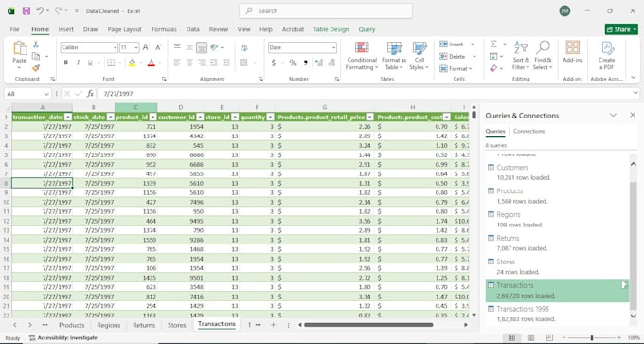Click the Save icon in title bar
Screen dimensions: 644x344
[27, 11]
